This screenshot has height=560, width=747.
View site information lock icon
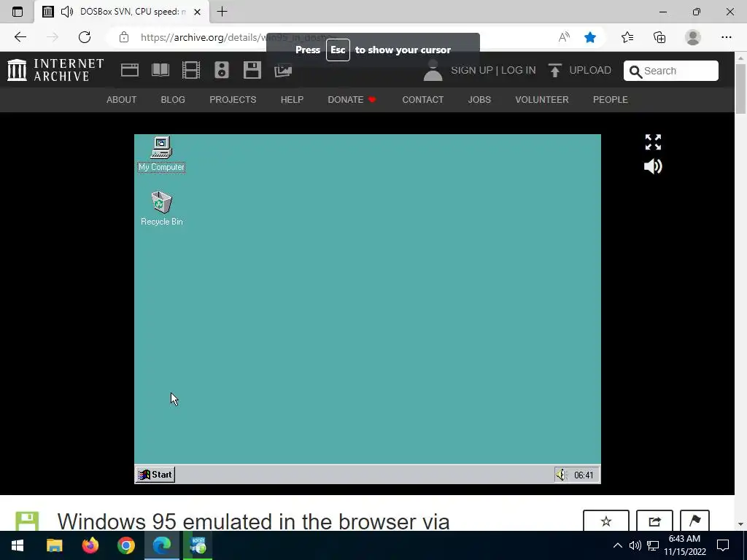(x=124, y=37)
